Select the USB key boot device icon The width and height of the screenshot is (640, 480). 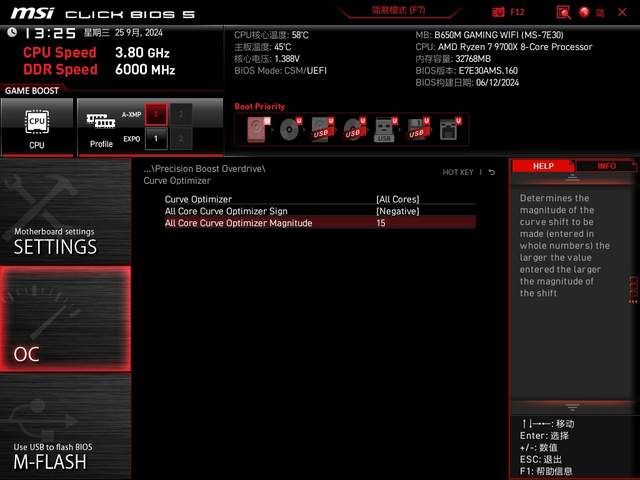point(386,129)
